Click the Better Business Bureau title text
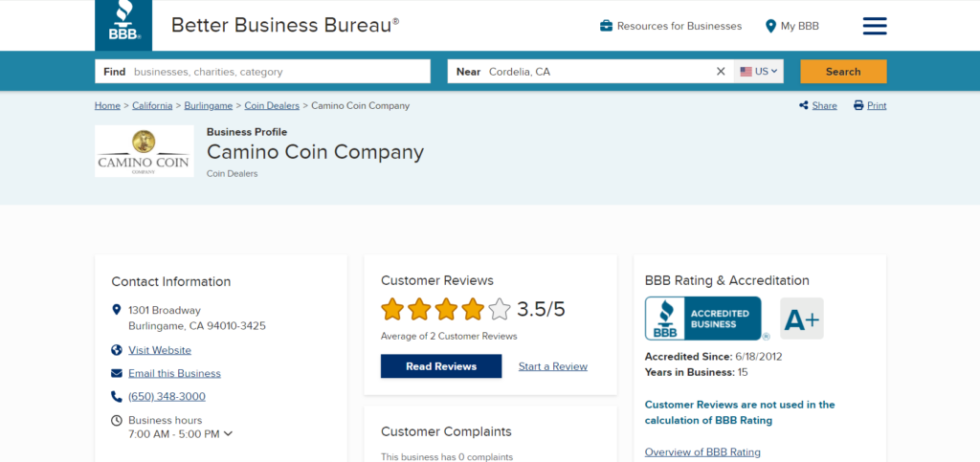The width and height of the screenshot is (980, 462). (285, 25)
